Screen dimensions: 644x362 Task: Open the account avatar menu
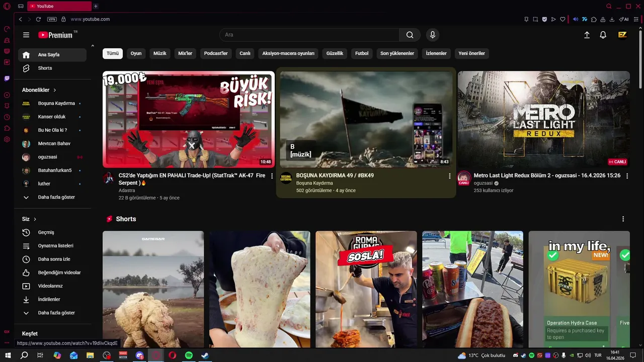pos(622,35)
